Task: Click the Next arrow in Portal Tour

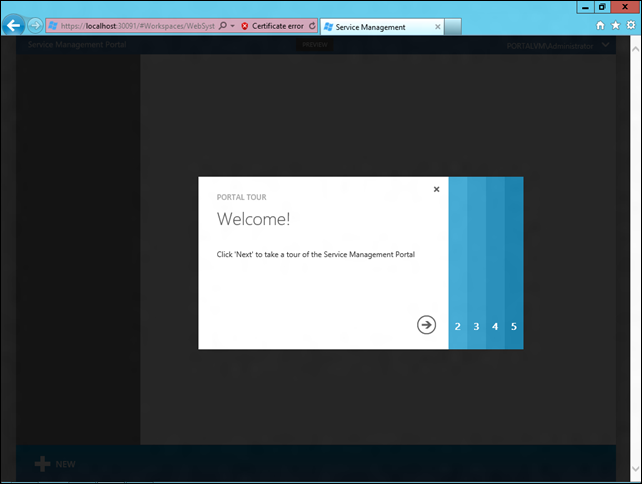Action: pyautogui.click(x=427, y=324)
